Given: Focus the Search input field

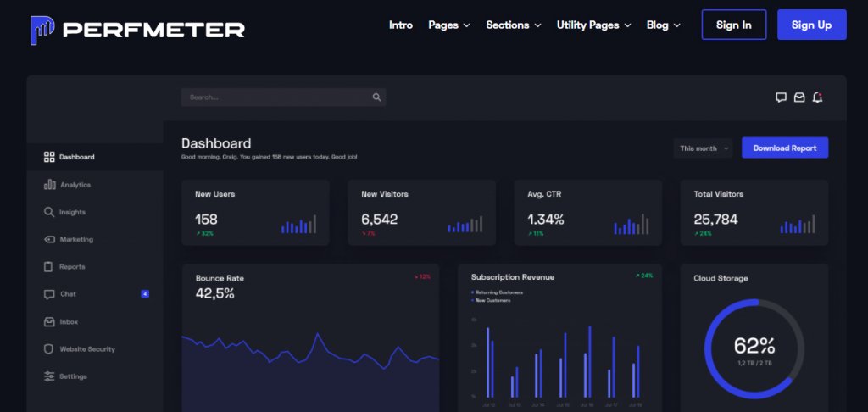Looking at the screenshot, I should click(x=283, y=97).
